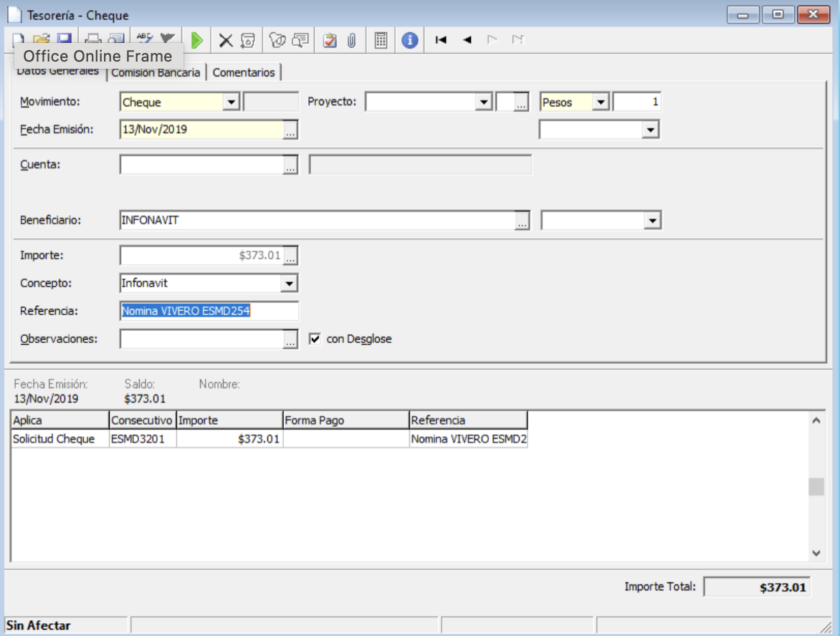Expand the Proyecto dropdown arrow
840x636 pixels.
click(x=483, y=102)
